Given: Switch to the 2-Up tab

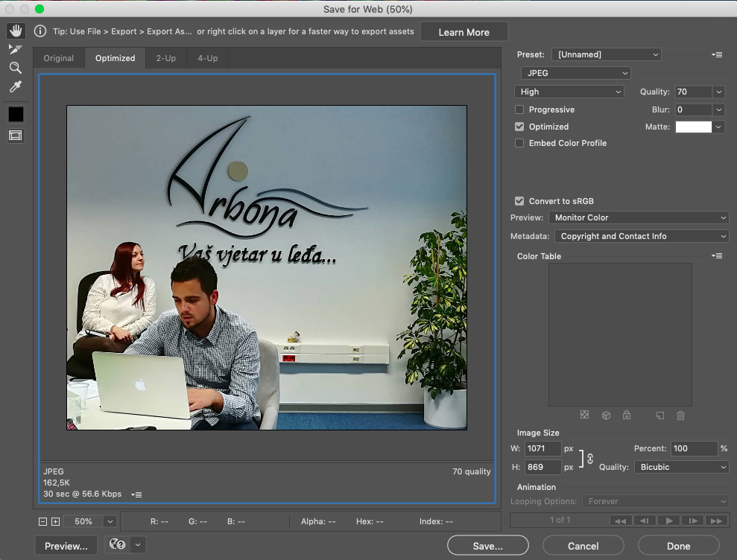Looking at the screenshot, I should tap(166, 58).
